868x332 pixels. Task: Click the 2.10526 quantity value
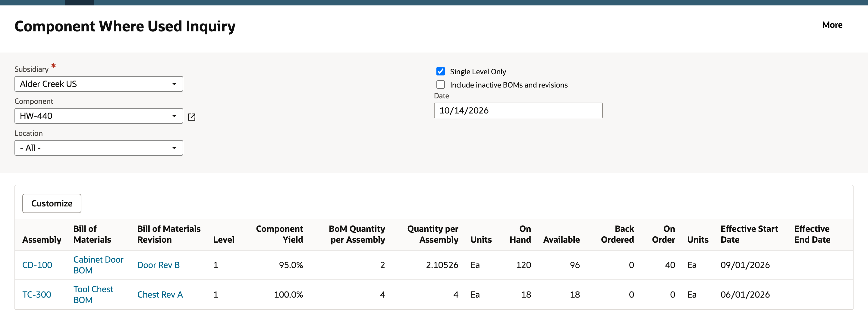tap(442, 265)
